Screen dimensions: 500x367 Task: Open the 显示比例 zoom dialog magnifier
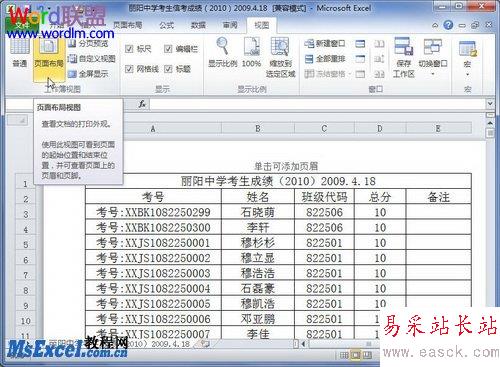pos(223,52)
